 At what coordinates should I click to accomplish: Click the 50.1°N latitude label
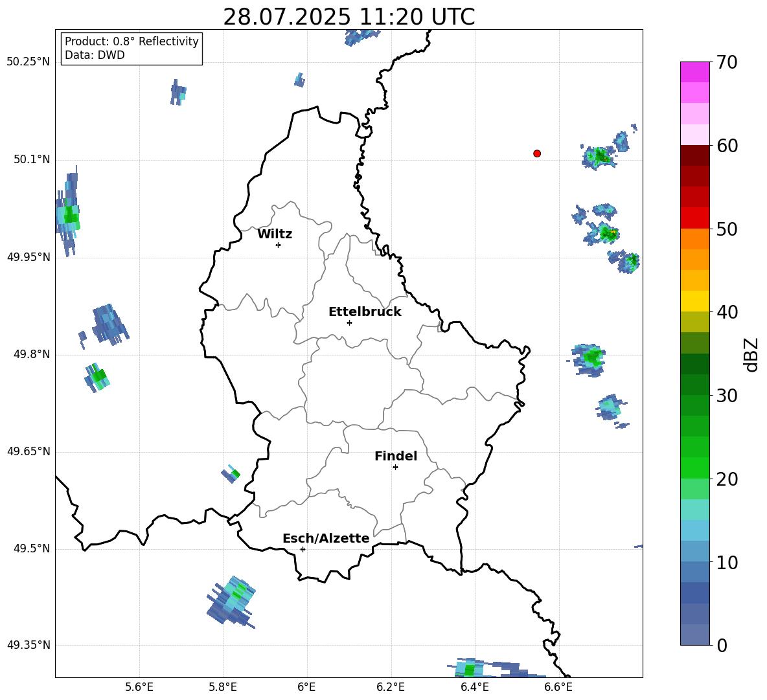coord(32,159)
